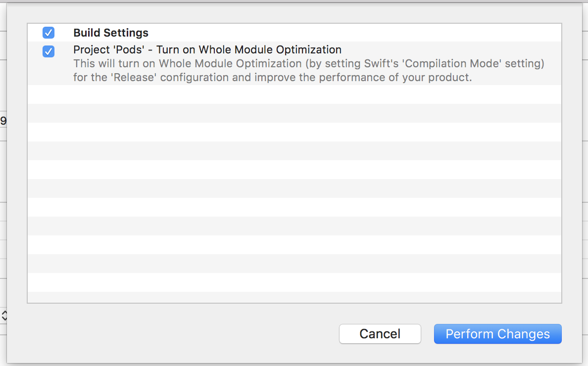
Task: Click the partially hidden "9" field at left edge
Action: click(x=3, y=121)
